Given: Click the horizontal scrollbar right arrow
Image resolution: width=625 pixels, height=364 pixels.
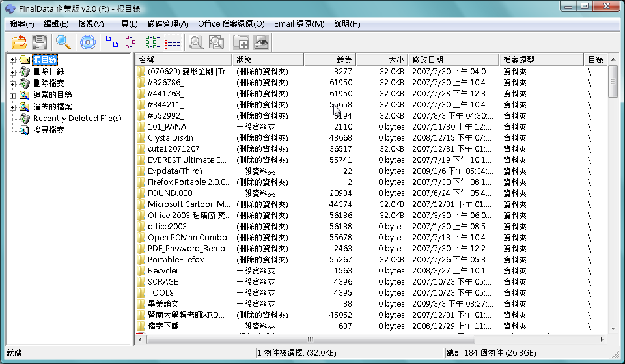Looking at the screenshot, I should coord(602,340).
